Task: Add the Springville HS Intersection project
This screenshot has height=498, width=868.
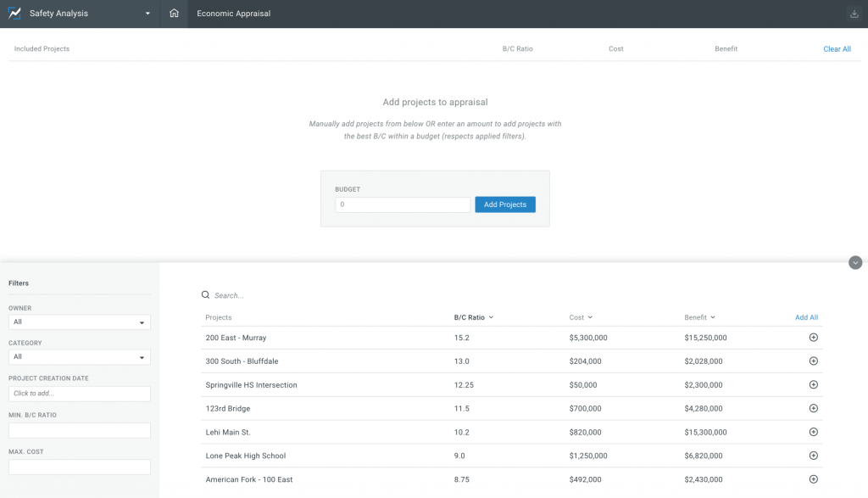Action: point(813,385)
